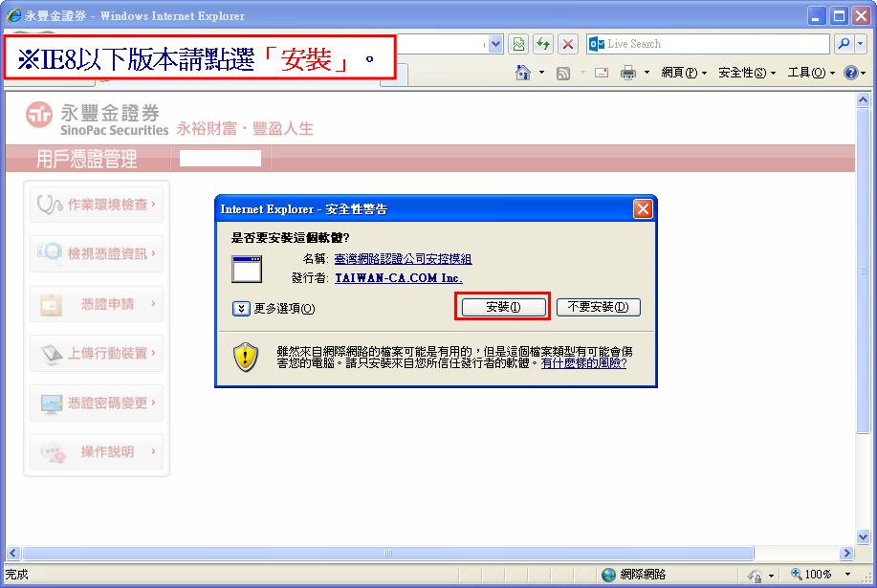This screenshot has width=877, height=588.
Task: Click the white field beside 用戶憑證管理
Action: (220, 159)
